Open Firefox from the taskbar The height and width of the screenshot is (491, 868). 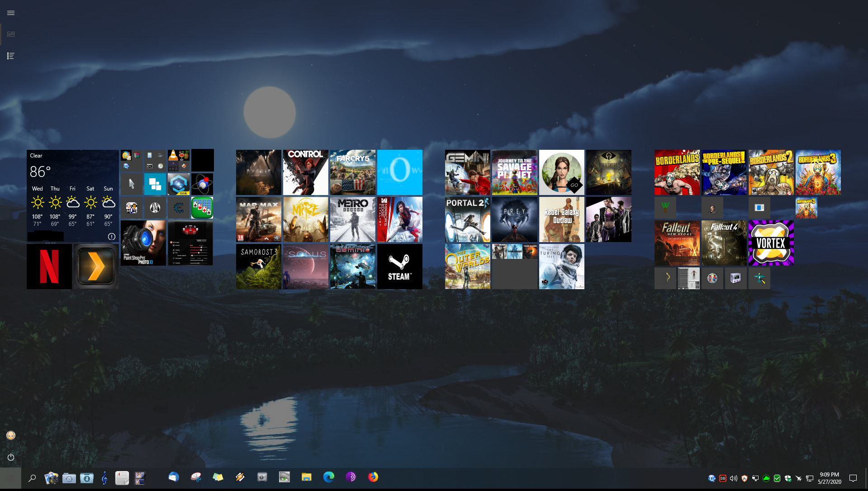point(373,477)
